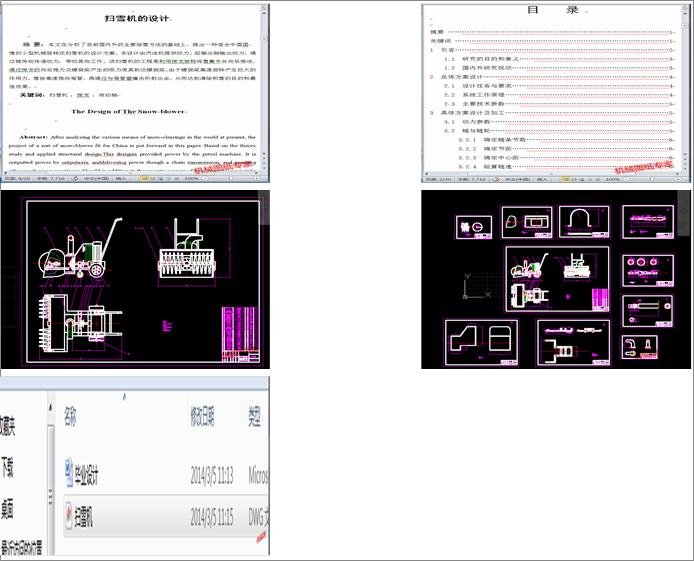Click the English title The Design of The Snow-blower
694x561 pixels.
point(128,111)
